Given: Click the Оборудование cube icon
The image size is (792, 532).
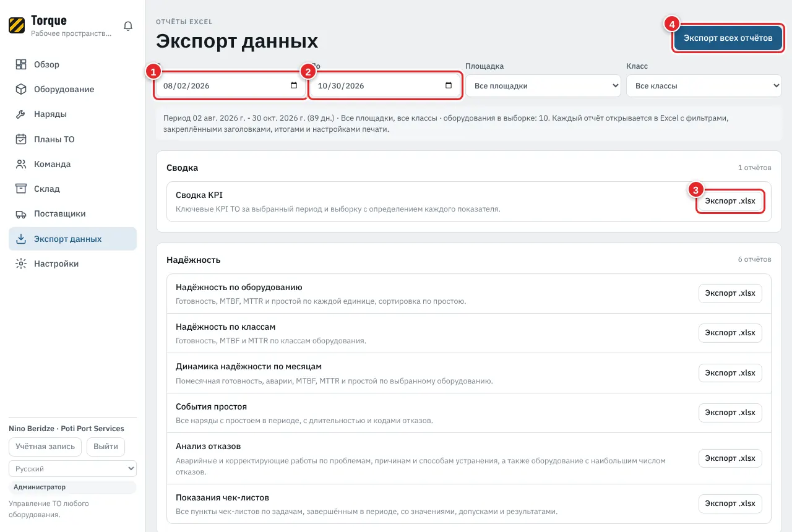Looking at the screenshot, I should coord(21,89).
